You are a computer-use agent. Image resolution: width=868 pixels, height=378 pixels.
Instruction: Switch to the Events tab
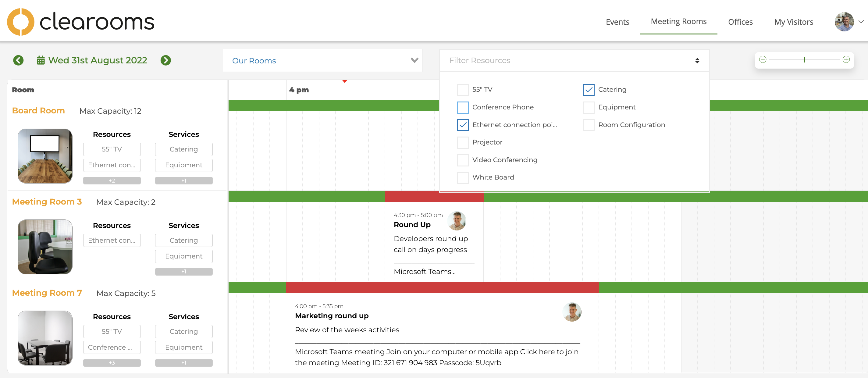click(617, 22)
